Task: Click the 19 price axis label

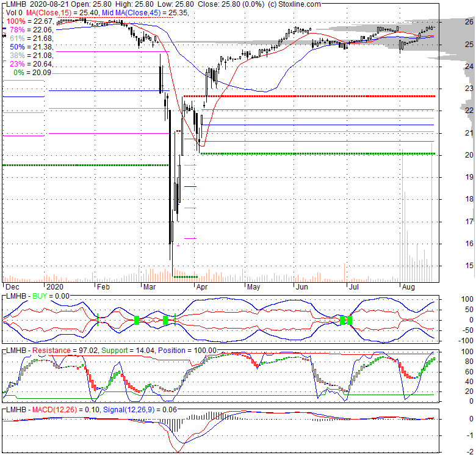Action: pos(469,177)
